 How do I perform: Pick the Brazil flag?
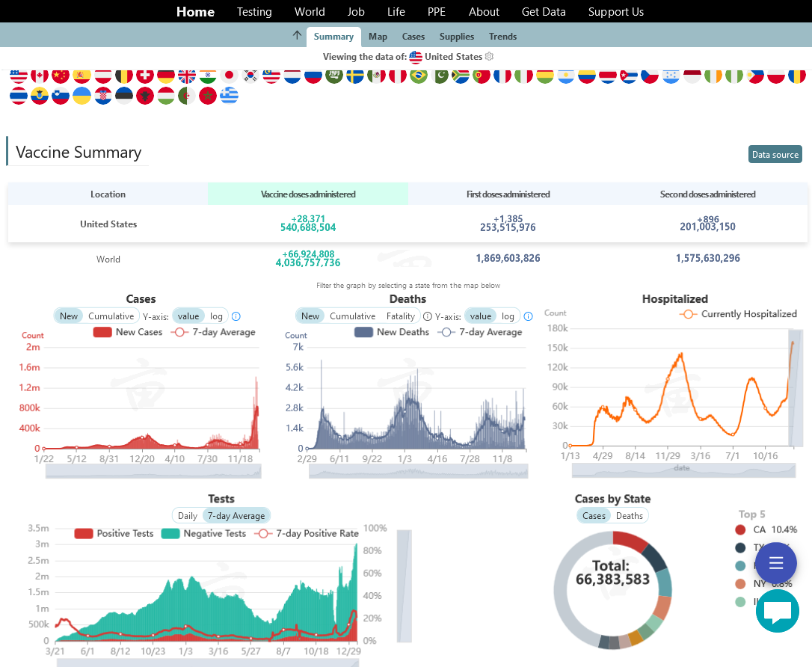(419, 76)
